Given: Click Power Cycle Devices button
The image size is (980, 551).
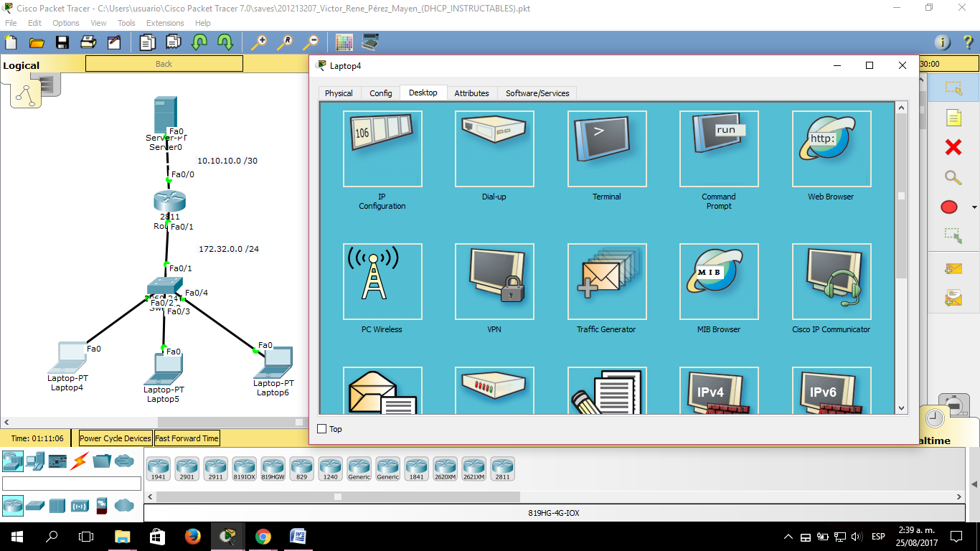Looking at the screenshot, I should point(116,438).
